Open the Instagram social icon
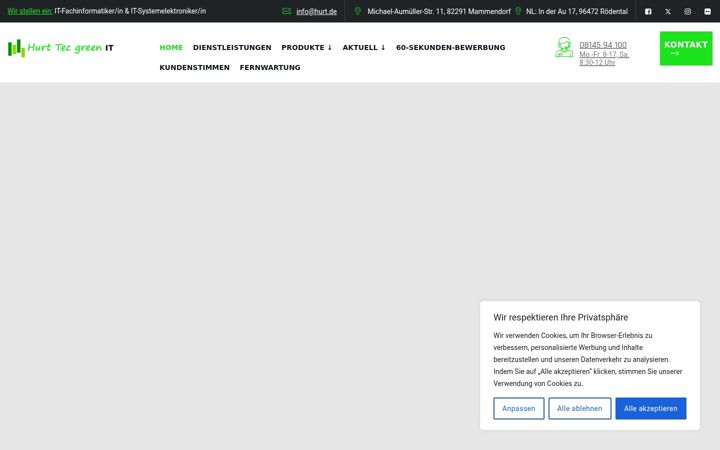The width and height of the screenshot is (720, 450). (687, 11)
